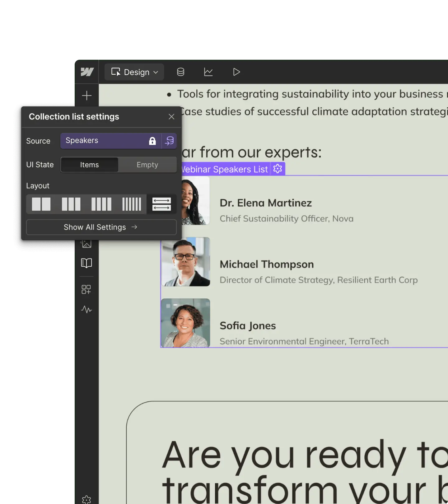448x504 pixels.
Task: Open the Design mode dropdown
Action: (134, 72)
